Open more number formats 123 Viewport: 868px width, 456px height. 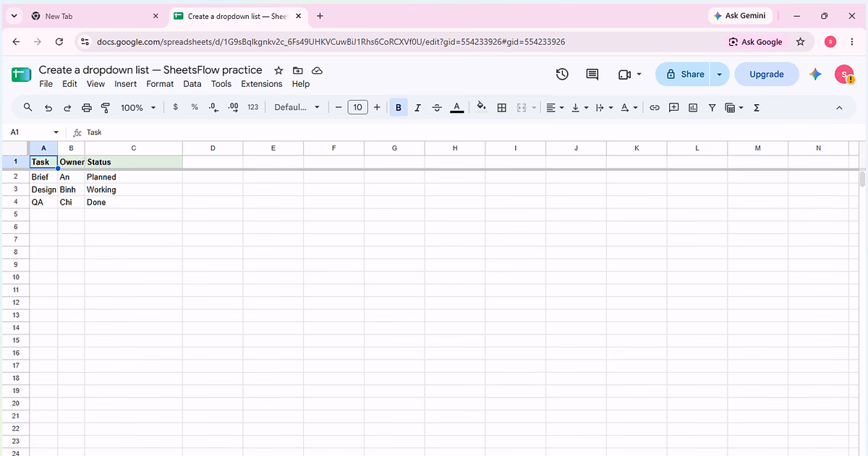[x=252, y=107]
